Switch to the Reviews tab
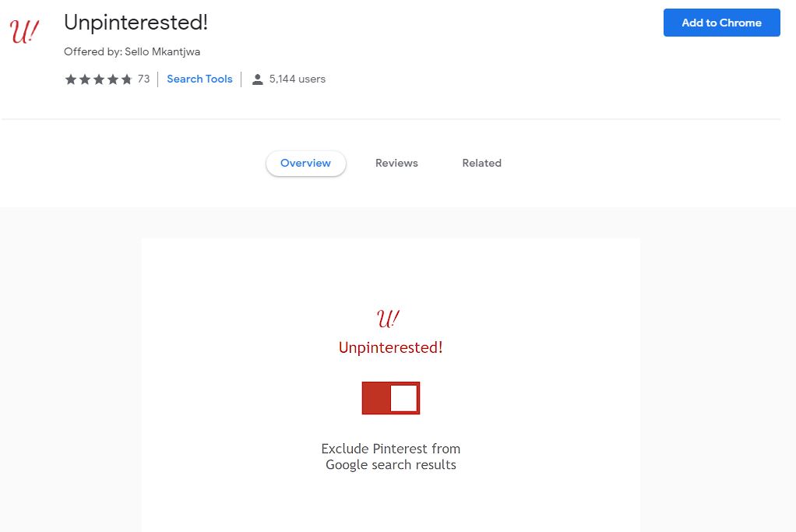796x532 pixels. [396, 163]
